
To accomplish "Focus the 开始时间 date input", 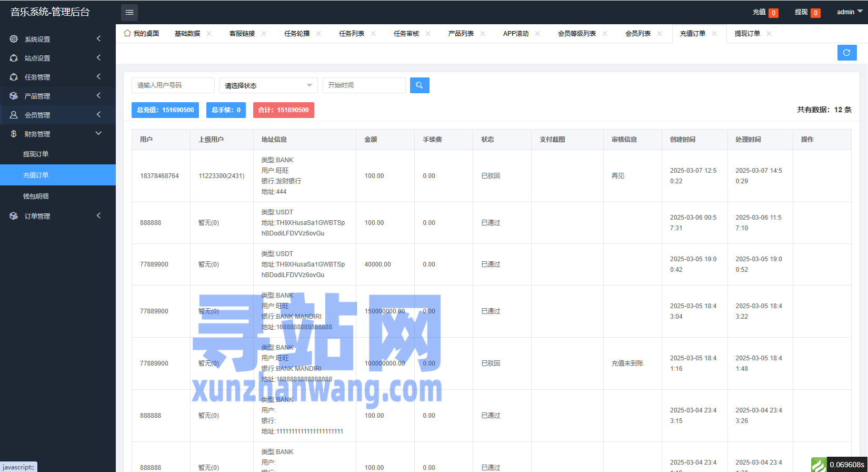I will pyautogui.click(x=364, y=85).
